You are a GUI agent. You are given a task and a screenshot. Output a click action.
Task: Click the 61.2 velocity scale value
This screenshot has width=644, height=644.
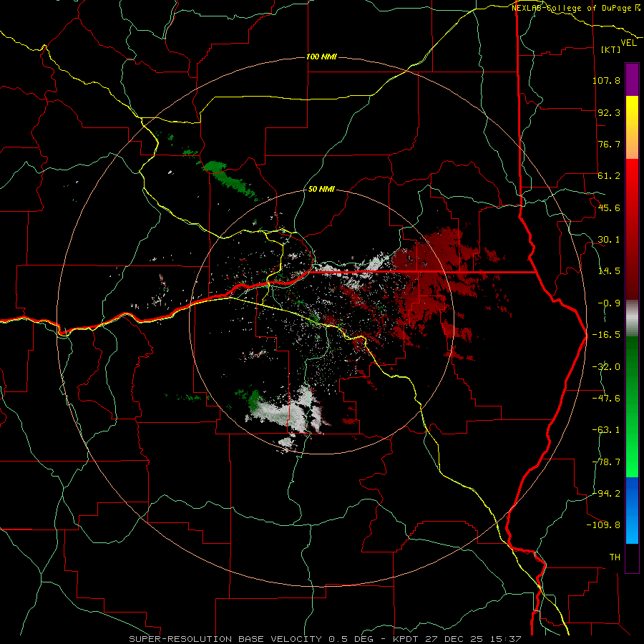[609, 176]
